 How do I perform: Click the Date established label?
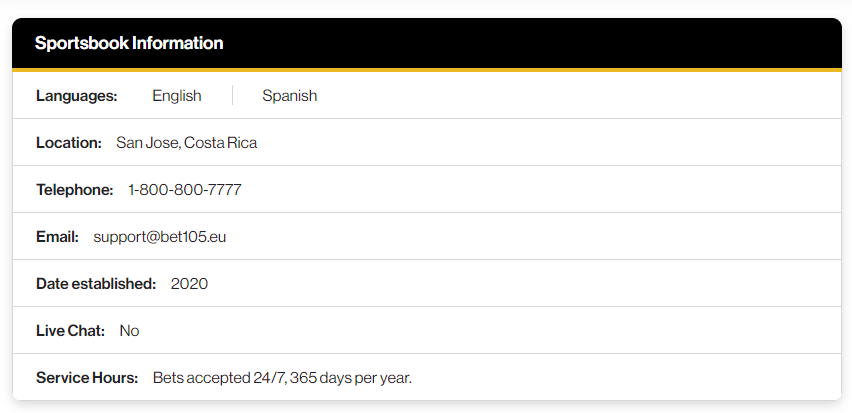pos(96,284)
